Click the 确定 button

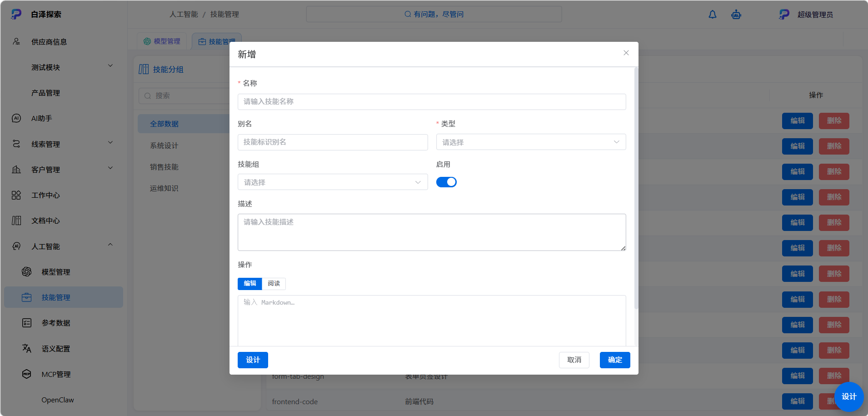tap(615, 360)
